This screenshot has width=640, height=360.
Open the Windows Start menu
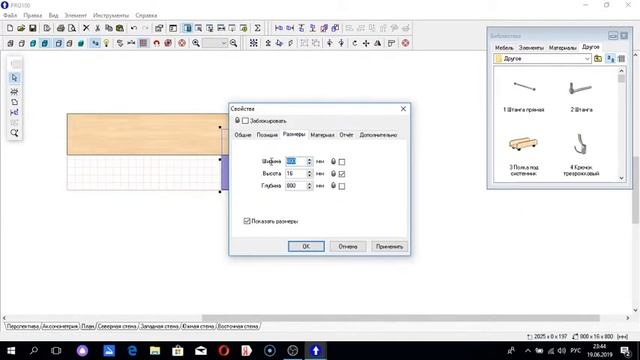(11, 350)
